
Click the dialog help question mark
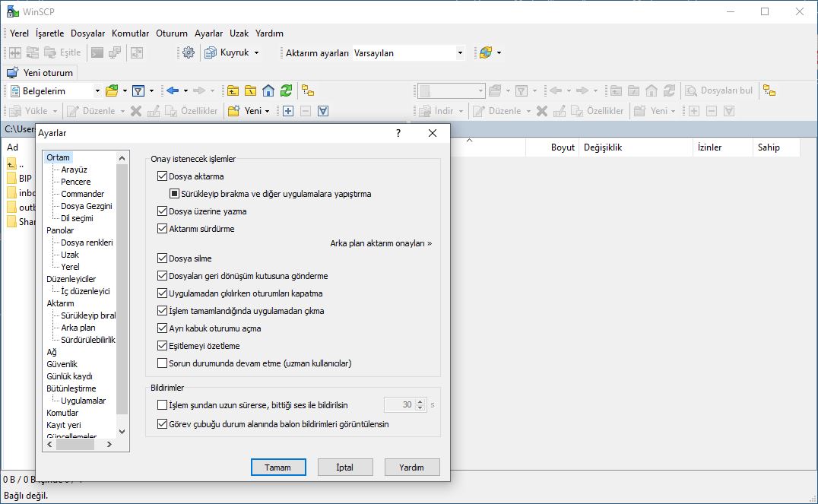[x=398, y=133]
